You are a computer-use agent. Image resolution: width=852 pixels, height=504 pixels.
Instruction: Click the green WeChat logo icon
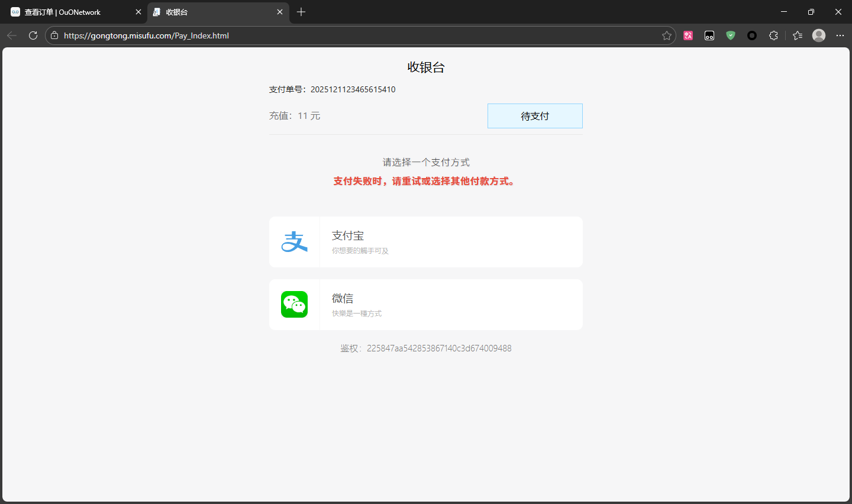click(294, 305)
